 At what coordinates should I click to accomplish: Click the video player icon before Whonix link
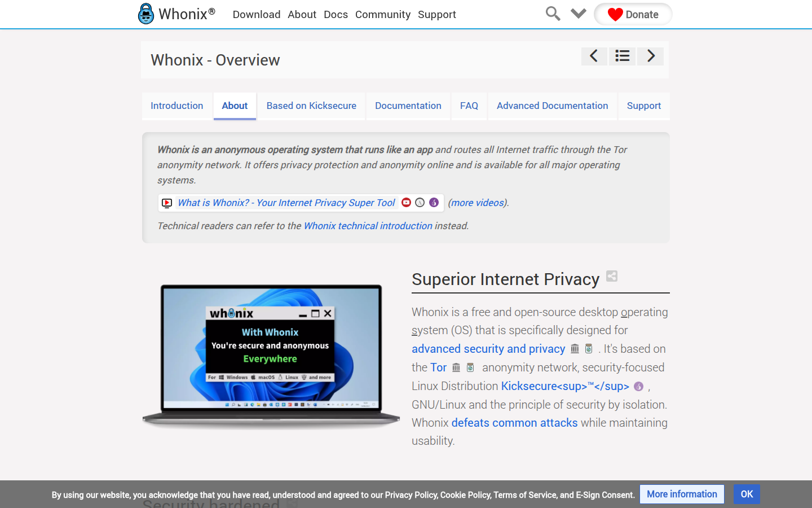pyautogui.click(x=167, y=203)
